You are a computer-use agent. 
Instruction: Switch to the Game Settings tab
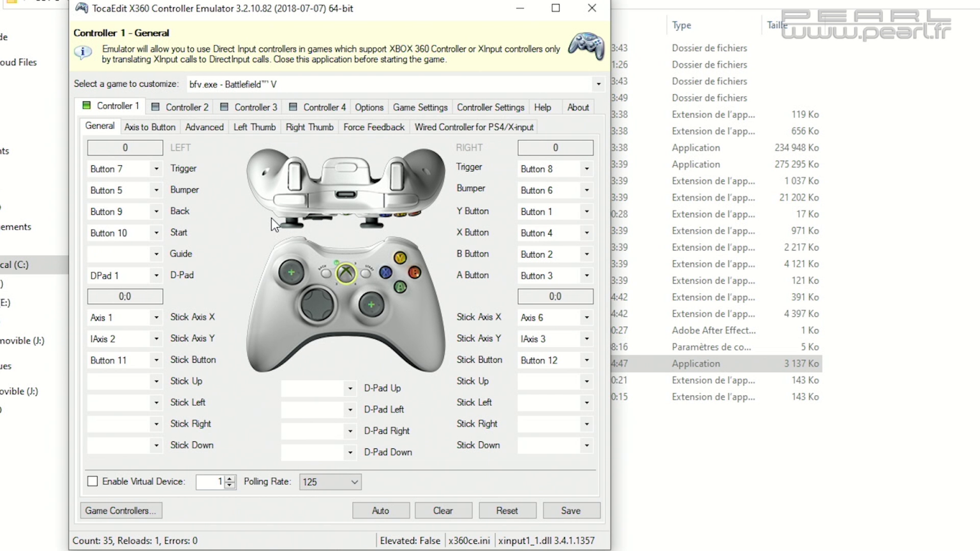click(420, 107)
